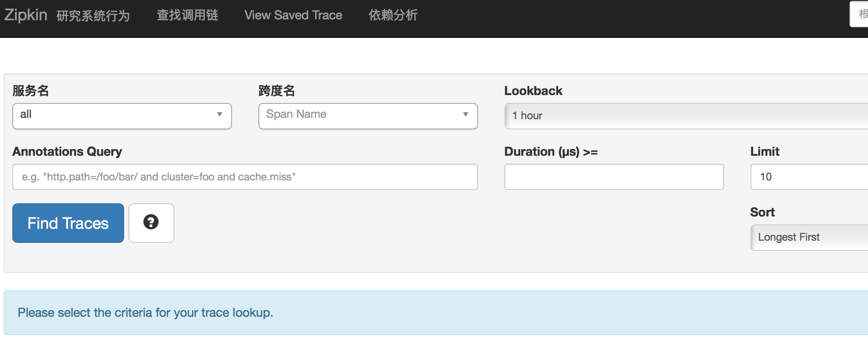Click the Sort field label

(x=762, y=212)
